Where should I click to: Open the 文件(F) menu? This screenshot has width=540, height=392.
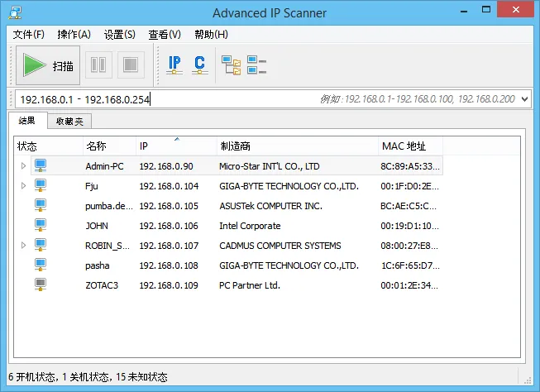[x=29, y=34]
